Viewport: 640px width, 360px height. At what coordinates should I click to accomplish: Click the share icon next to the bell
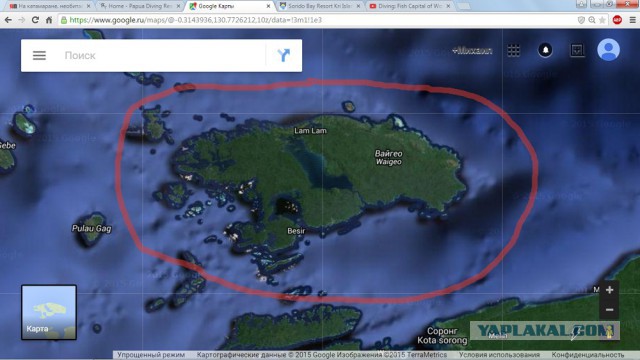point(577,50)
